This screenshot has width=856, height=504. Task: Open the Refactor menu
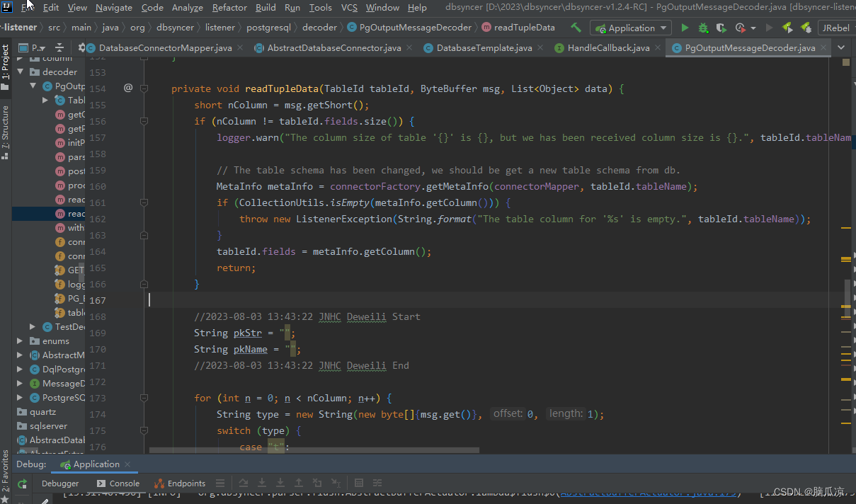229,7
